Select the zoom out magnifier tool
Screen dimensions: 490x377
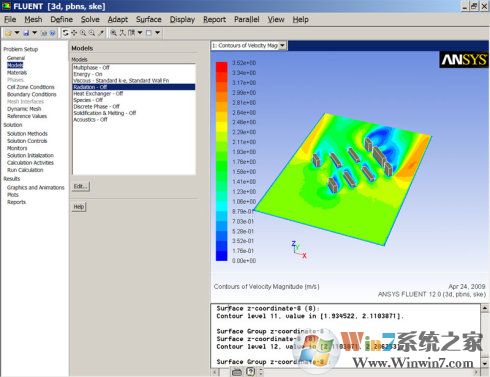(x=92, y=33)
